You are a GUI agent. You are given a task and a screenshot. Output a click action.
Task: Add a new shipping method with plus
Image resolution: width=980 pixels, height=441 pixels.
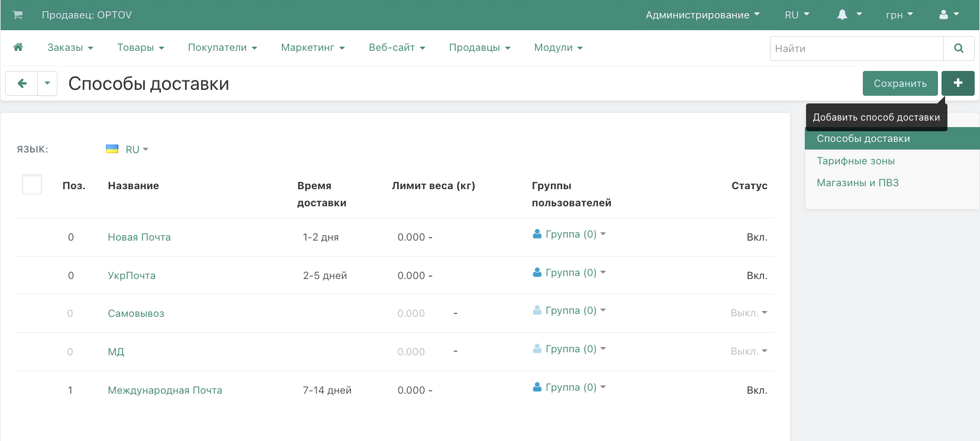958,83
